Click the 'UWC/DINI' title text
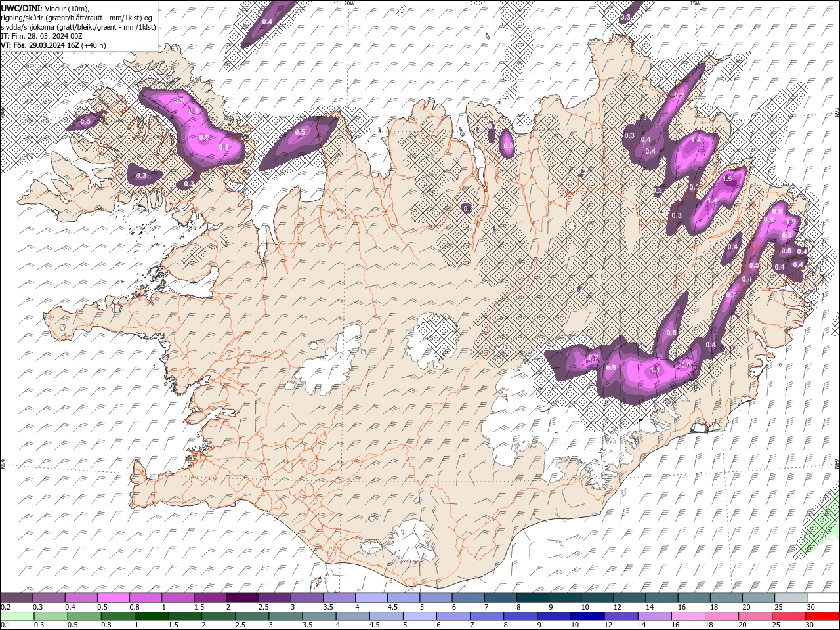The image size is (840, 630). [x=19, y=8]
